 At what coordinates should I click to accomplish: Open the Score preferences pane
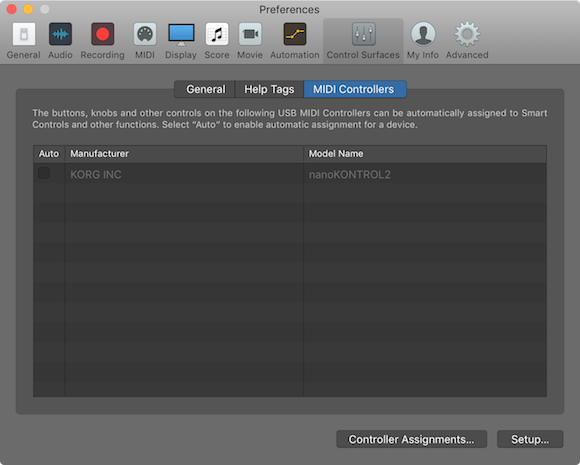pos(217,40)
